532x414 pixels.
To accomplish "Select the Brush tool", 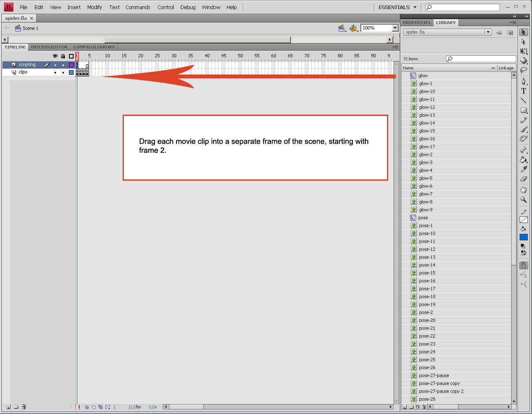I will point(523,130).
